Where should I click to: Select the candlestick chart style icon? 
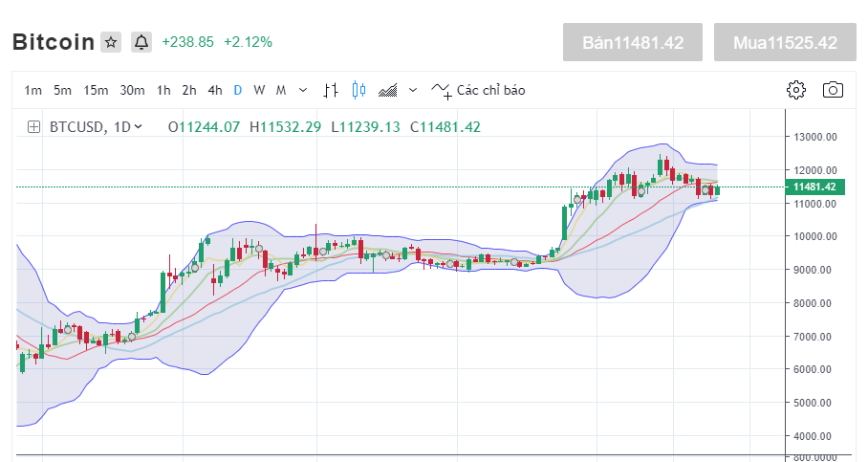pos(358,91)
